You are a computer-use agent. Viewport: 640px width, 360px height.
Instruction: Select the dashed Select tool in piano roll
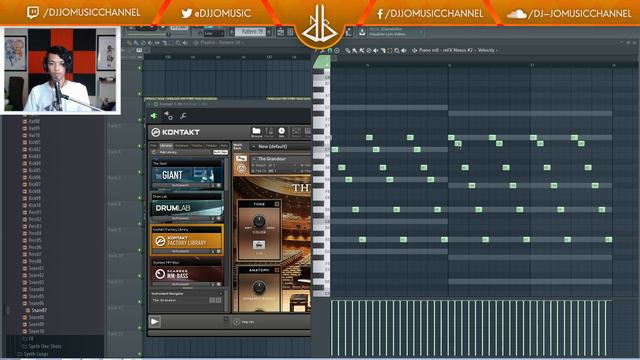click(x=389, y=50)
